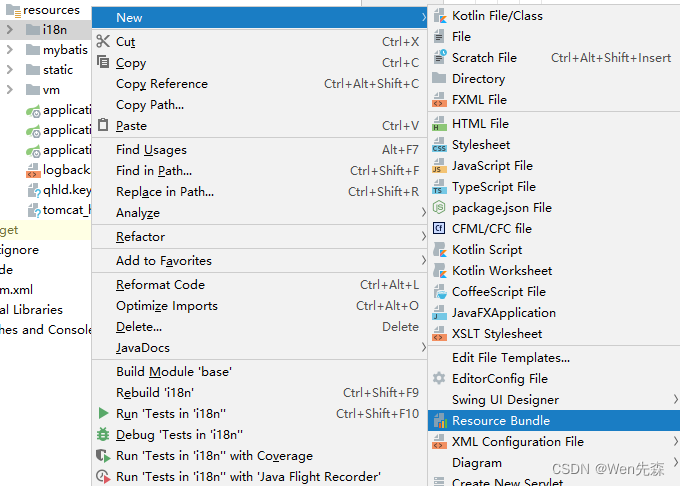This screenshot has width=680, height=486.
Task: Click the XML Configuration File icon
Action: tap(439, 442)
